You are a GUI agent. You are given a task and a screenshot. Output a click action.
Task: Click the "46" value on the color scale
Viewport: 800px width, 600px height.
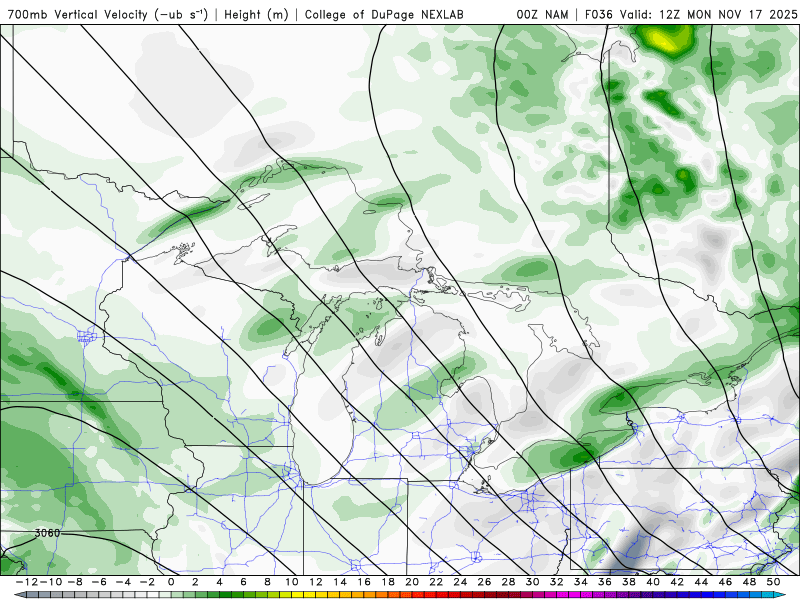(726, 582)
